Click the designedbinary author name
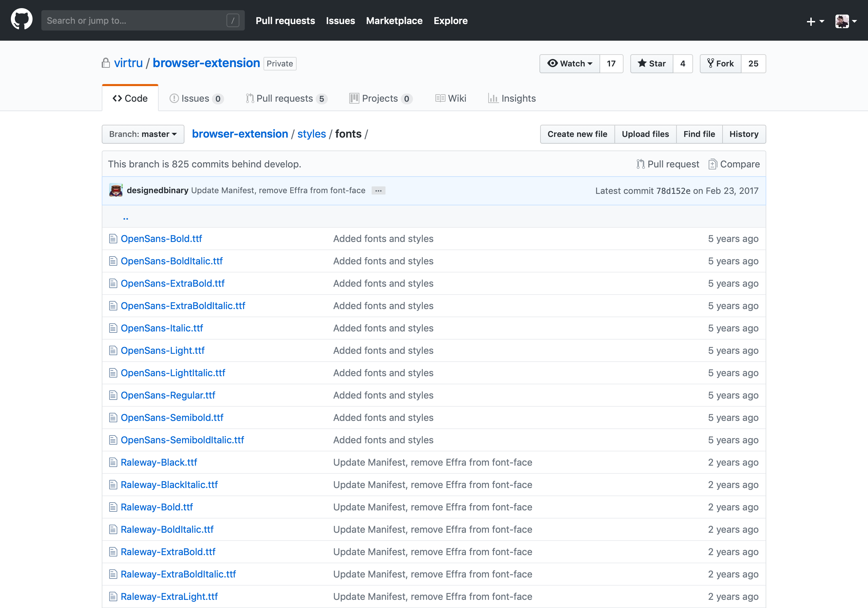 [158, 190]
